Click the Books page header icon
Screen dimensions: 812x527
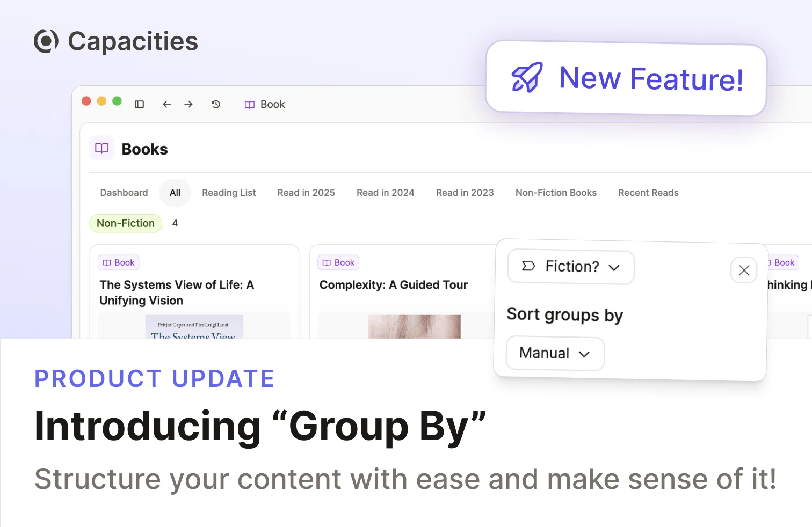[x=102, y=149]
